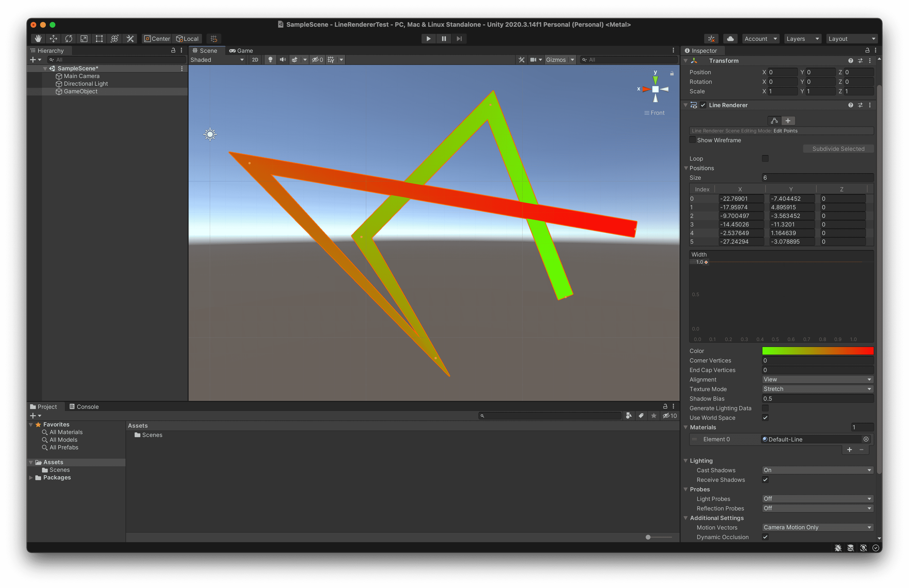Open the Shaded draw mode dropdown
Viewport: 909px width, 588px height.
tap(217, 60)
